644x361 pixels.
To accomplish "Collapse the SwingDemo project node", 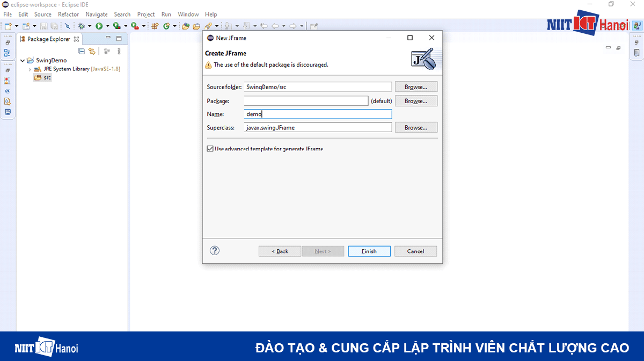I will coord(23,60).
